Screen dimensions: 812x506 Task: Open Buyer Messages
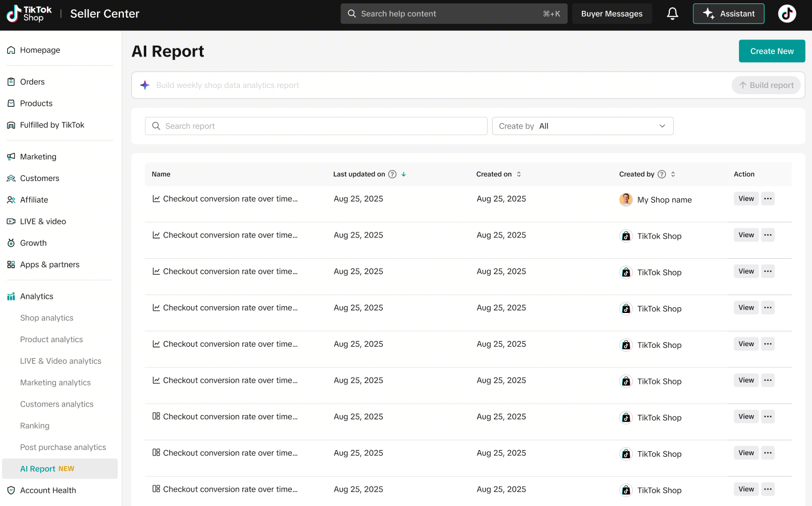(612, 14)
